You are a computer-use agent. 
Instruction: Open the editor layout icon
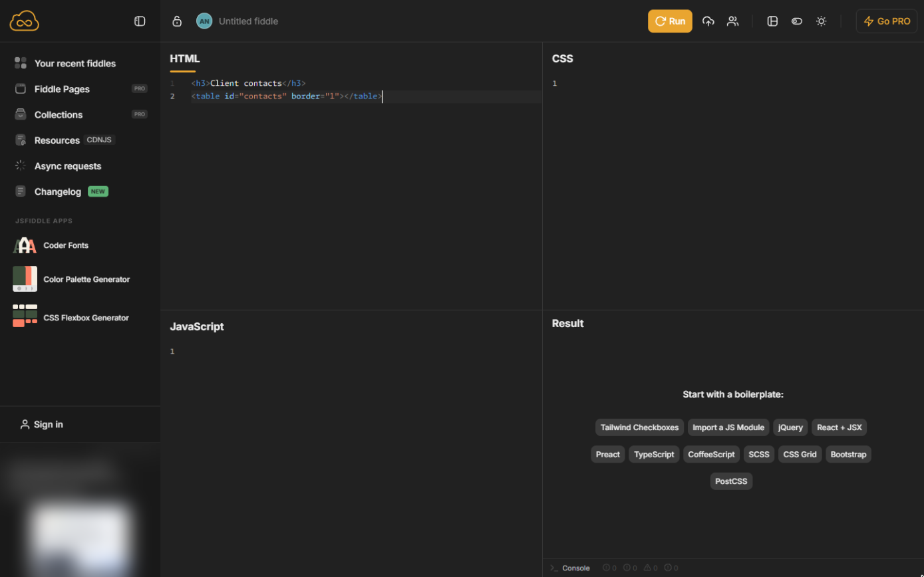tap(772, 21)
